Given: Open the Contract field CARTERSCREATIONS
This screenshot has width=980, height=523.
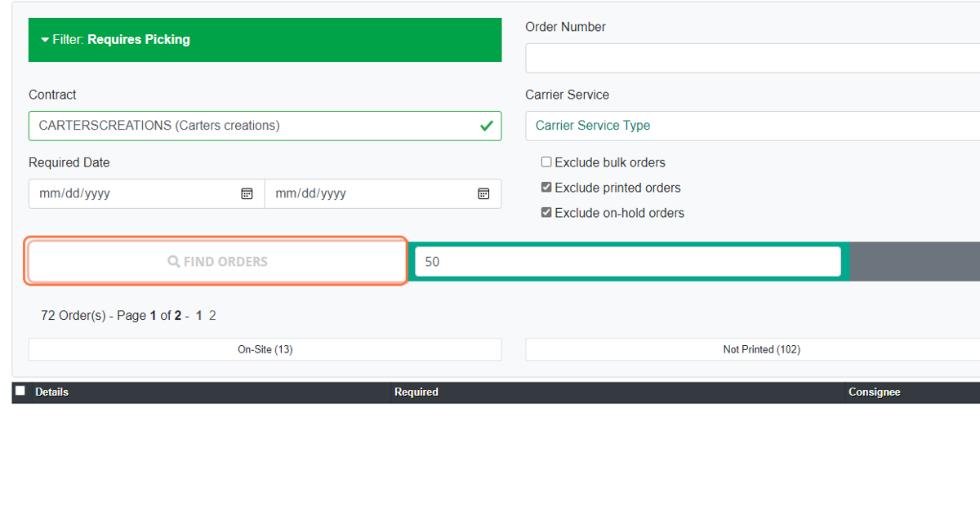Looking at the screenshot, I should click(x=265, y=126).
